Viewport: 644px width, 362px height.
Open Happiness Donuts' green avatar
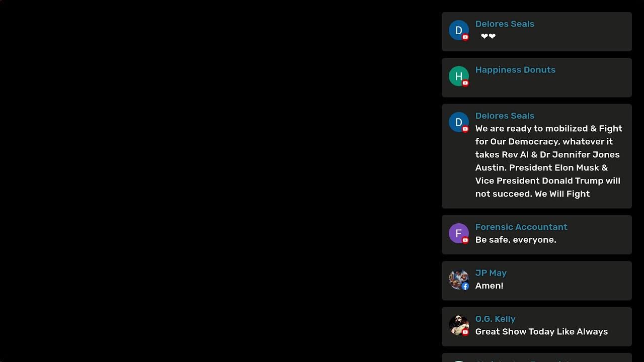click(x=458, y=76)
